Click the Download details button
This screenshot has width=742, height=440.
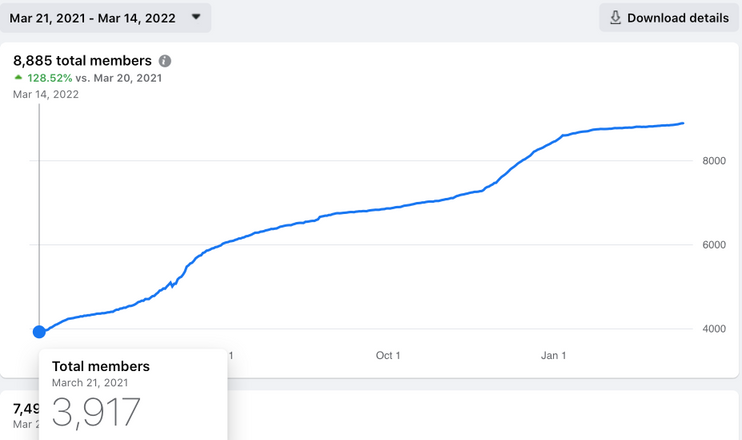coord(669,18)
